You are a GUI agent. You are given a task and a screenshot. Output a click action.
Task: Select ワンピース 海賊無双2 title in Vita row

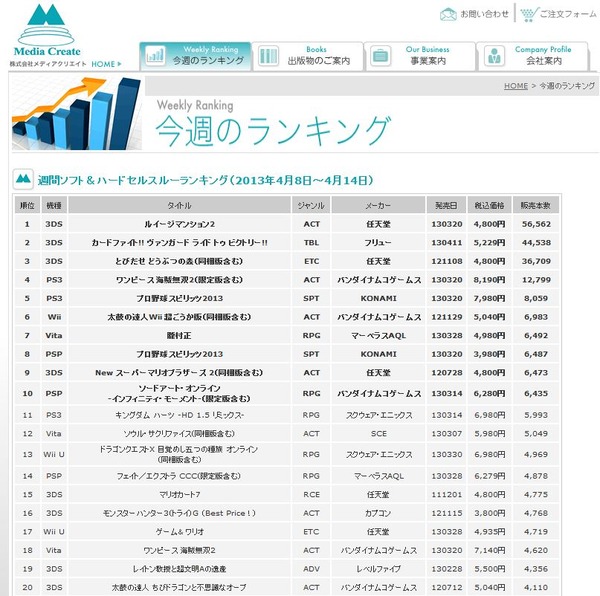pos(179,550)
